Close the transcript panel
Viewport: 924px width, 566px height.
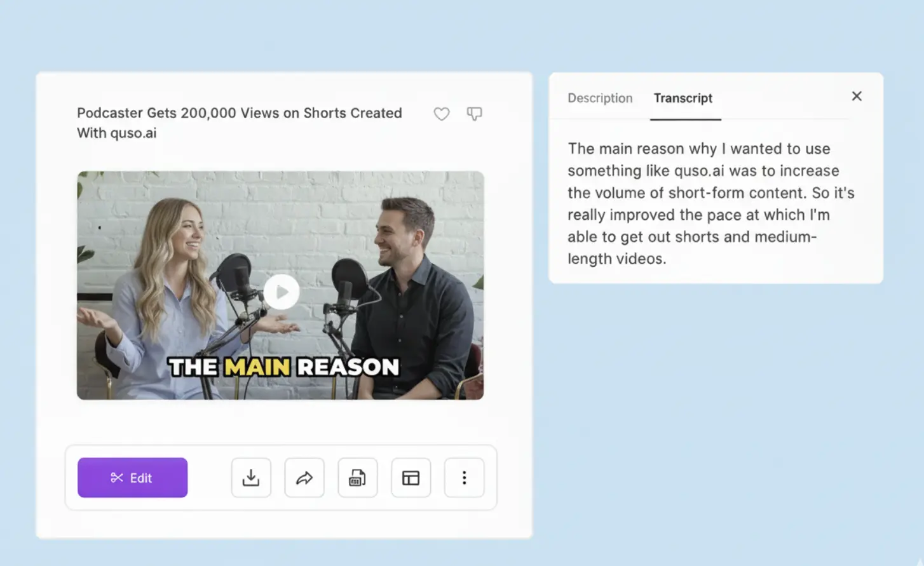tap(857, 96)
